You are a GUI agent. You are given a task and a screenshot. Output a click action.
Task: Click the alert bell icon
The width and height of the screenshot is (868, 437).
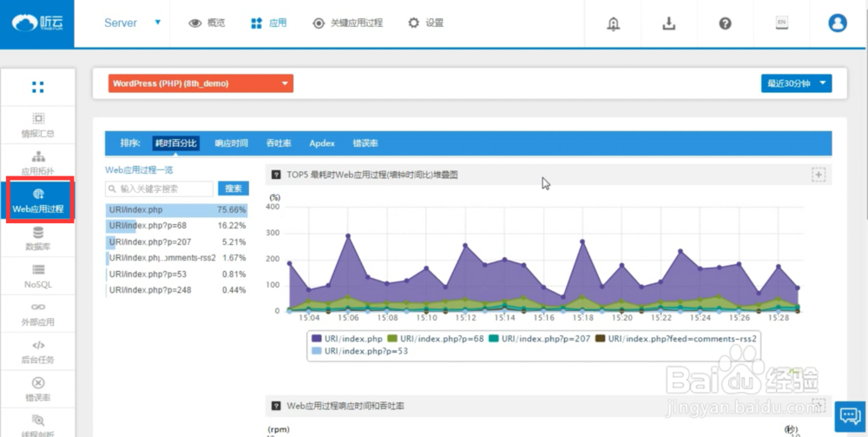[x=613, y=23]
